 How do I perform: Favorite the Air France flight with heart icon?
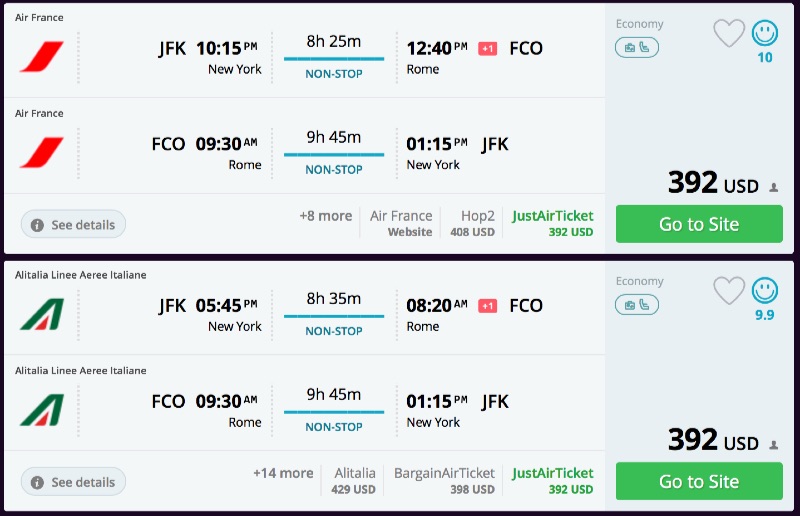pyautogui.click(x=729, y=34)
